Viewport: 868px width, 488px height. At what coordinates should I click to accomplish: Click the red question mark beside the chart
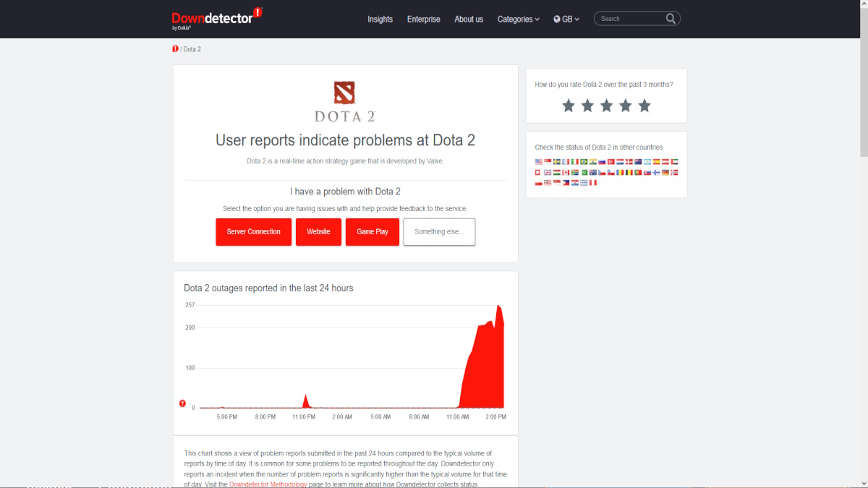coord(182,403)
